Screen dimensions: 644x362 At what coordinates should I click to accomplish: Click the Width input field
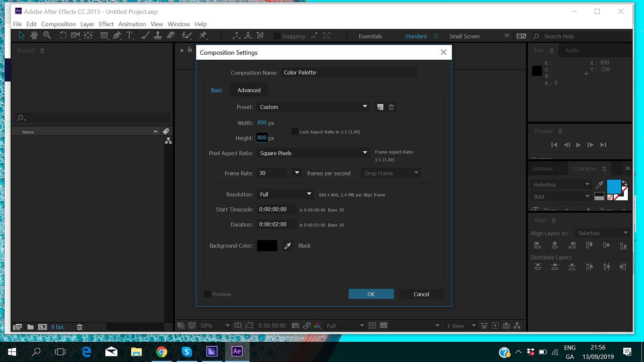pos(263,123)
